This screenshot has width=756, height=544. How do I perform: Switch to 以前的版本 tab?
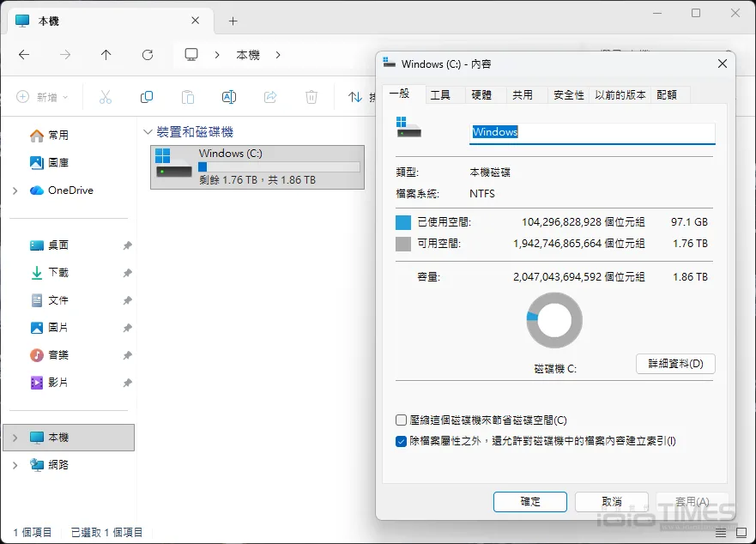(x=620, y=95)
